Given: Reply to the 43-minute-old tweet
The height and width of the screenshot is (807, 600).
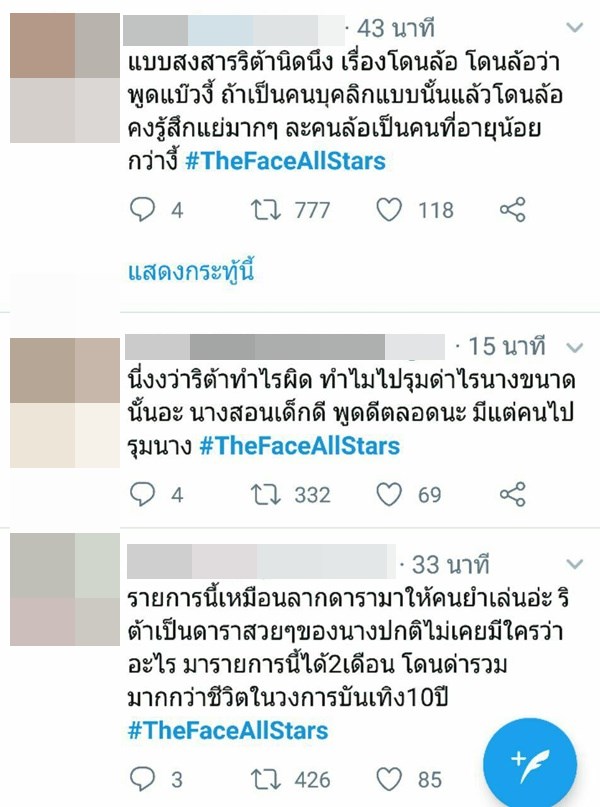Looking at the screenshot, I should tap(142, 209).
